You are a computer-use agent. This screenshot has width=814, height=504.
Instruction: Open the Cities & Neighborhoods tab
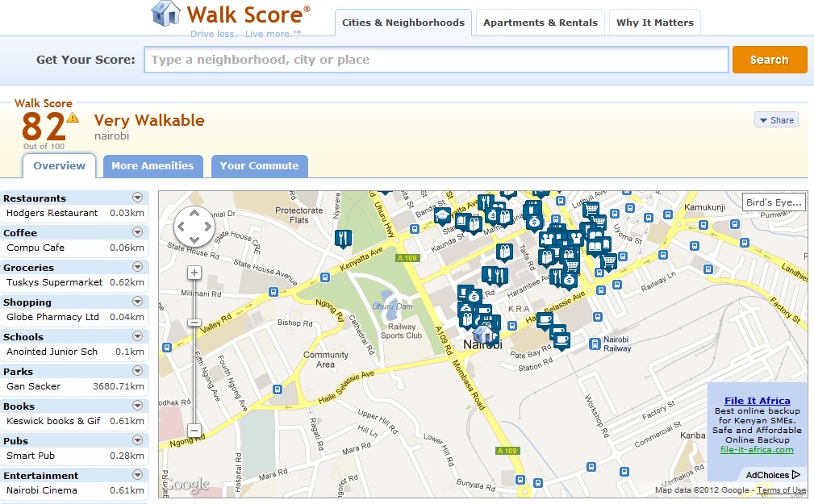tap(403, 23)
